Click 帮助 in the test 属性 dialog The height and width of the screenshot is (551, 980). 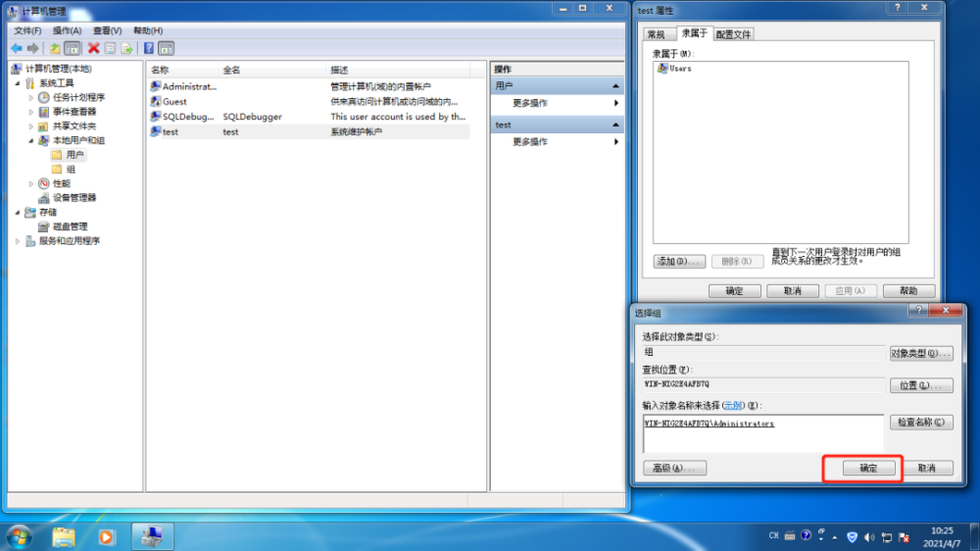point(908,291)
